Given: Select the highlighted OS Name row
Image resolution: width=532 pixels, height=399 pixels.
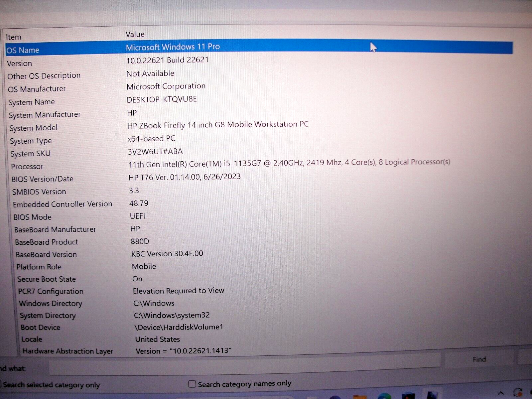Looking at the screenshot, I should point(259,48).
